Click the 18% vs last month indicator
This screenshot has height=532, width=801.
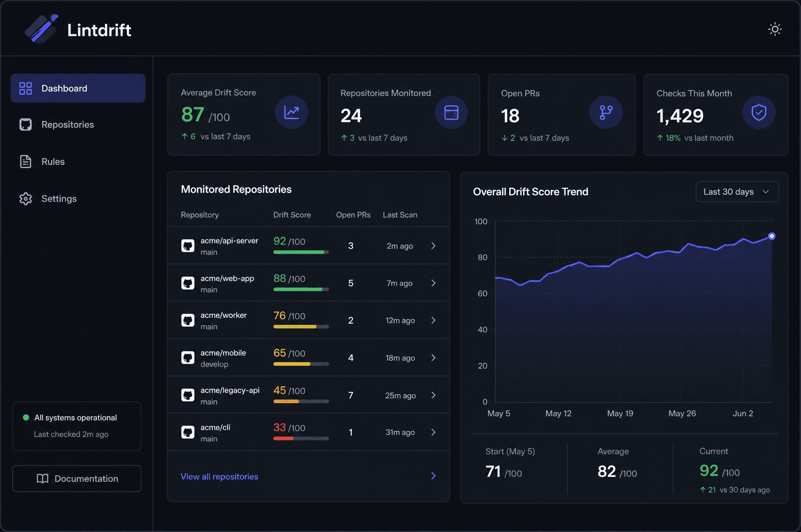coord(695,138)
